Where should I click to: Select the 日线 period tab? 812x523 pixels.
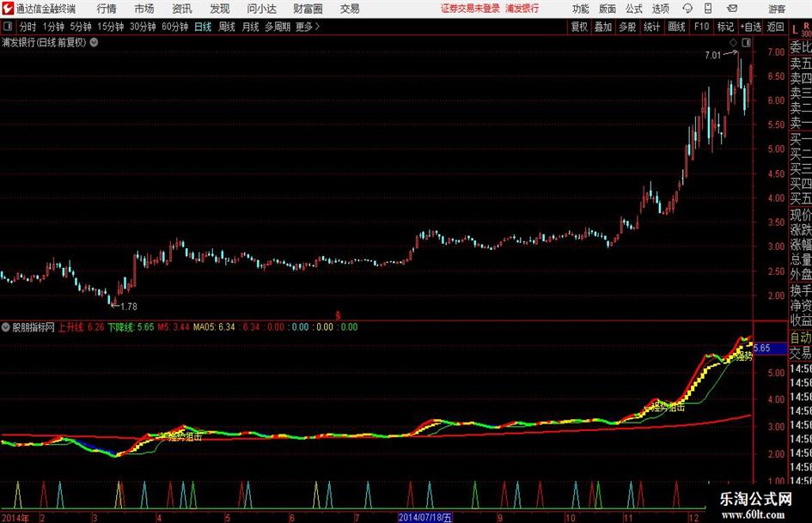[203, 27]
